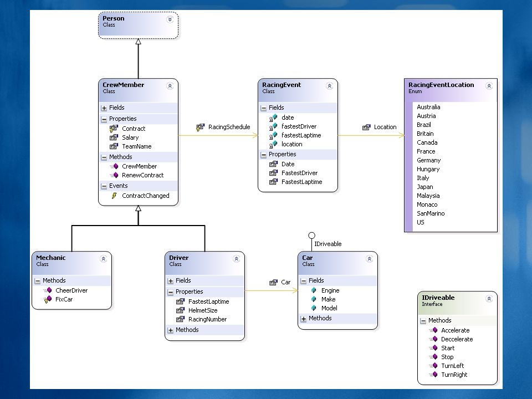Click the Model field icon
Image resolution: width=532 pixels, height=399 pixels.
click(314, 308)
